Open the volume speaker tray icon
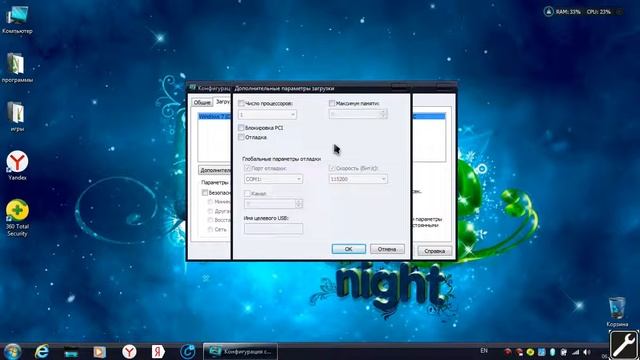This screenshot has height=360, width=640. [587, 352]
